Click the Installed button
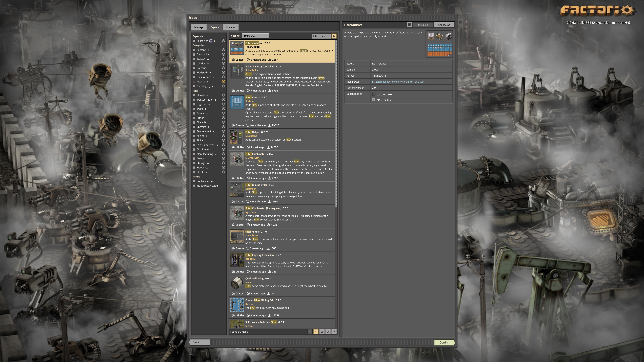 pyautogui.click(x=423, y=25)
